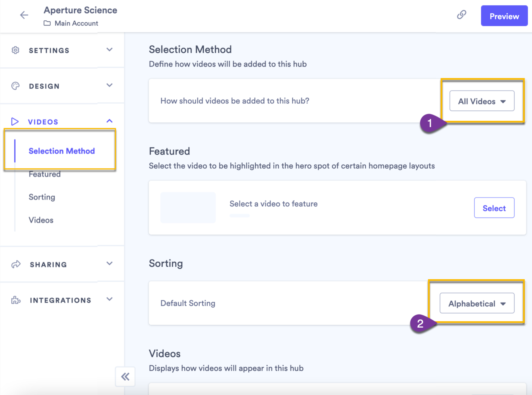Viewport: 532px width, 395px height.
Task: Click Select to feature a video
Action: tap(494, 208)
